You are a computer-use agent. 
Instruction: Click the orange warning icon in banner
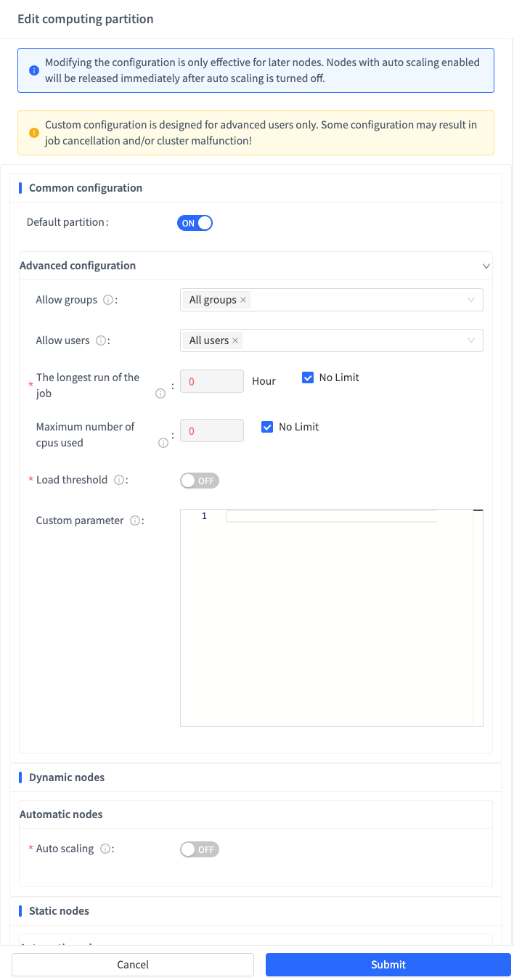click(34, 133)
